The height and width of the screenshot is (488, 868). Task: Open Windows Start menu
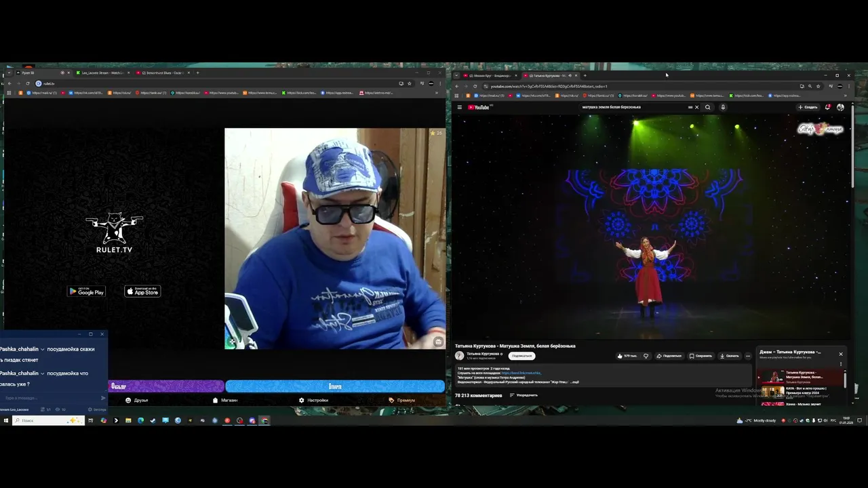click(x=6, y=420)
